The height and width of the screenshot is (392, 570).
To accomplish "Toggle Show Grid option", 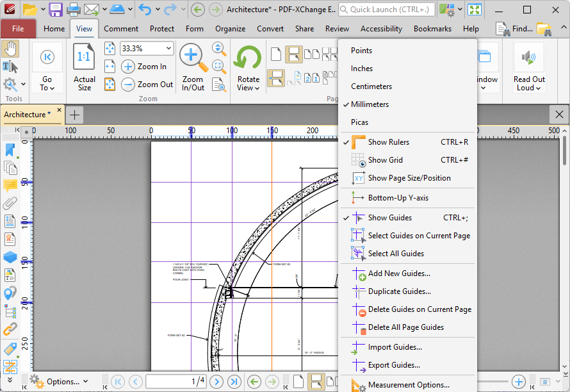I will click(x=408, y=160).
